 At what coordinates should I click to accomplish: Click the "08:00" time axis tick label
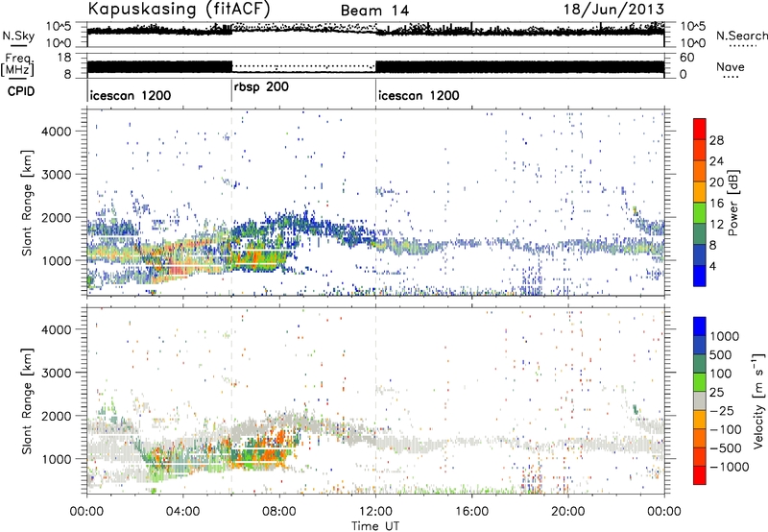[279, 512]
